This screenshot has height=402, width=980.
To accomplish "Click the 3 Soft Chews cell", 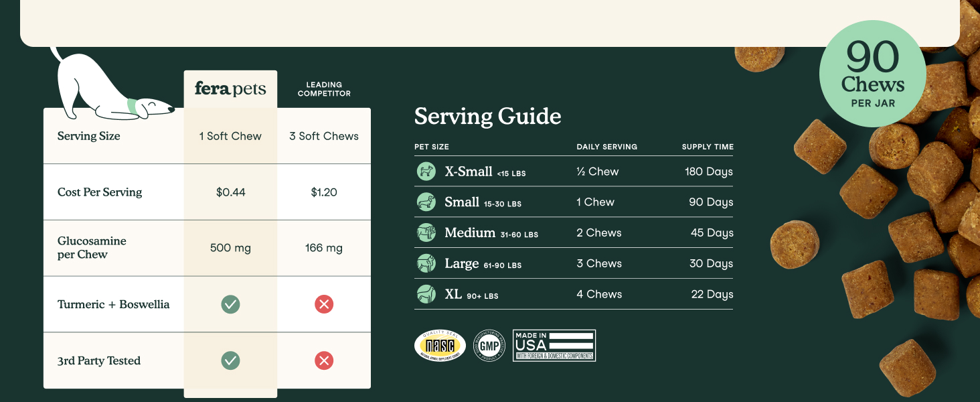I will click(324, 136).
